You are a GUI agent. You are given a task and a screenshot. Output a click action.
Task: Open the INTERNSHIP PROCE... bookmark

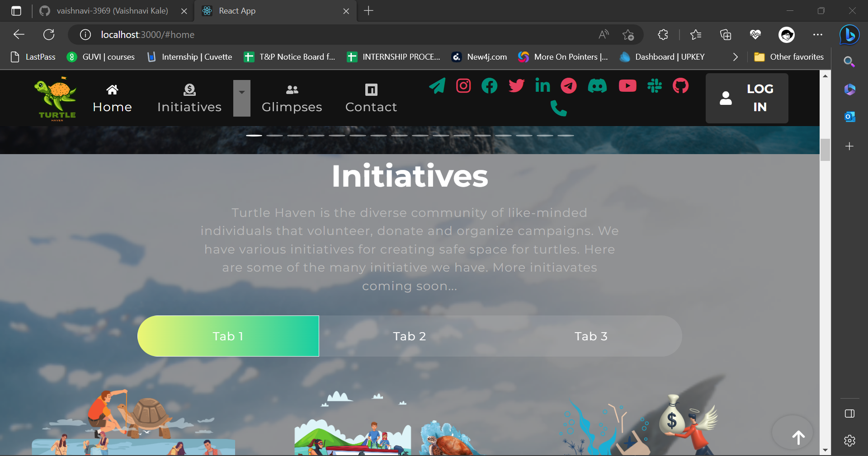point(393,57)
